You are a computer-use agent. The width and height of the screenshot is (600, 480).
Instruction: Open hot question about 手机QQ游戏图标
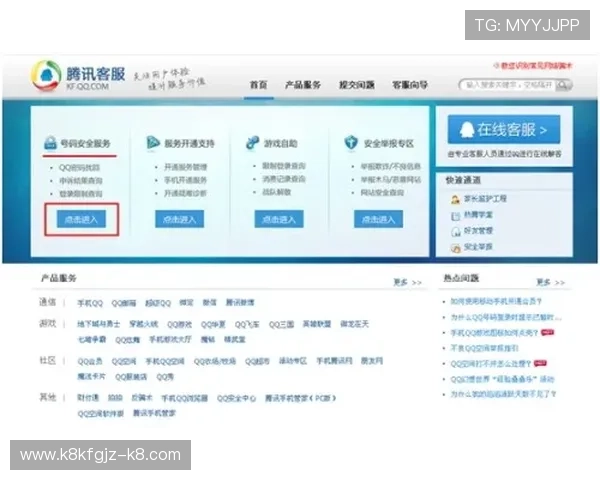pos(494,333)
